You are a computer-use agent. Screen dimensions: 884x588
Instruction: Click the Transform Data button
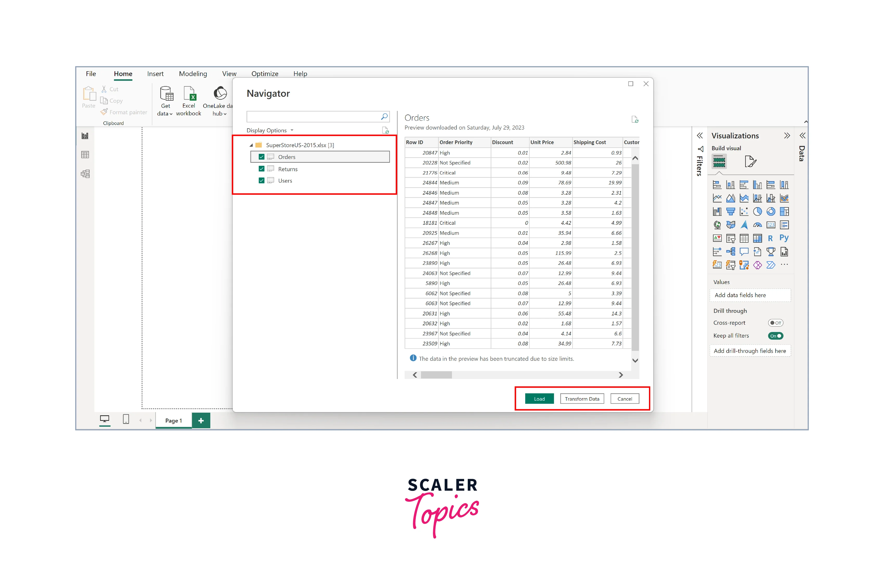pos(582,399)
